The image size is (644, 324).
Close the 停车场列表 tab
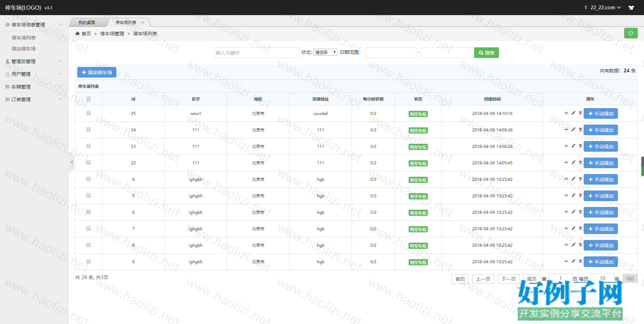tap(143, 23)
